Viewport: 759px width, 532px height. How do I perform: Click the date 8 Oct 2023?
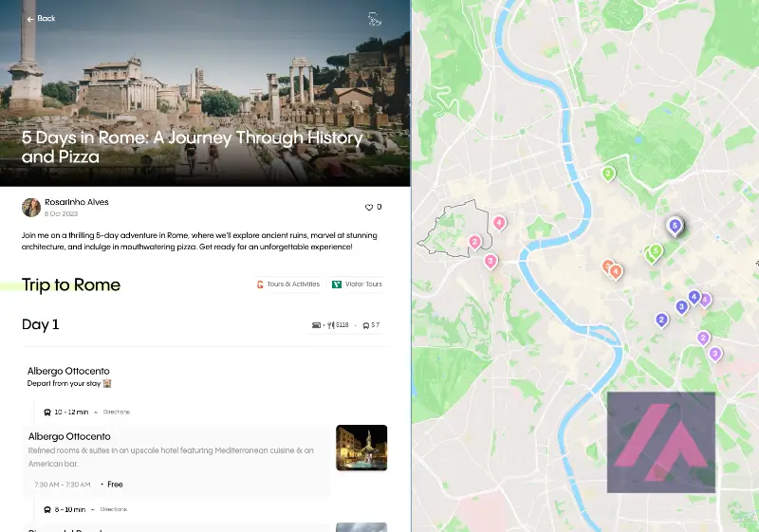61,213
